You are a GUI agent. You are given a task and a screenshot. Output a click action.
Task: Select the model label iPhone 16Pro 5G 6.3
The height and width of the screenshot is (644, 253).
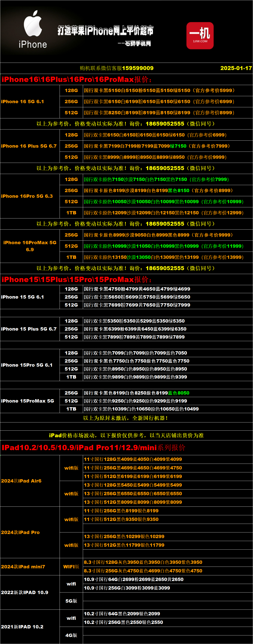(27, 196)
